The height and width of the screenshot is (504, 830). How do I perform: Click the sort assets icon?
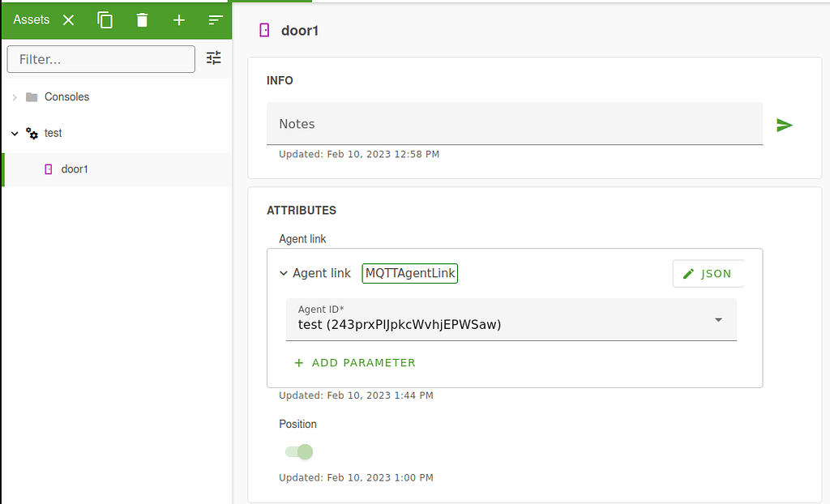(215, 19)
